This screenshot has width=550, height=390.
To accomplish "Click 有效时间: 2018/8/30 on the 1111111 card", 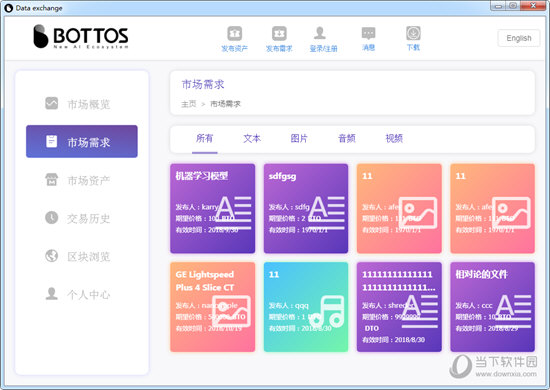I will point(394,339).
